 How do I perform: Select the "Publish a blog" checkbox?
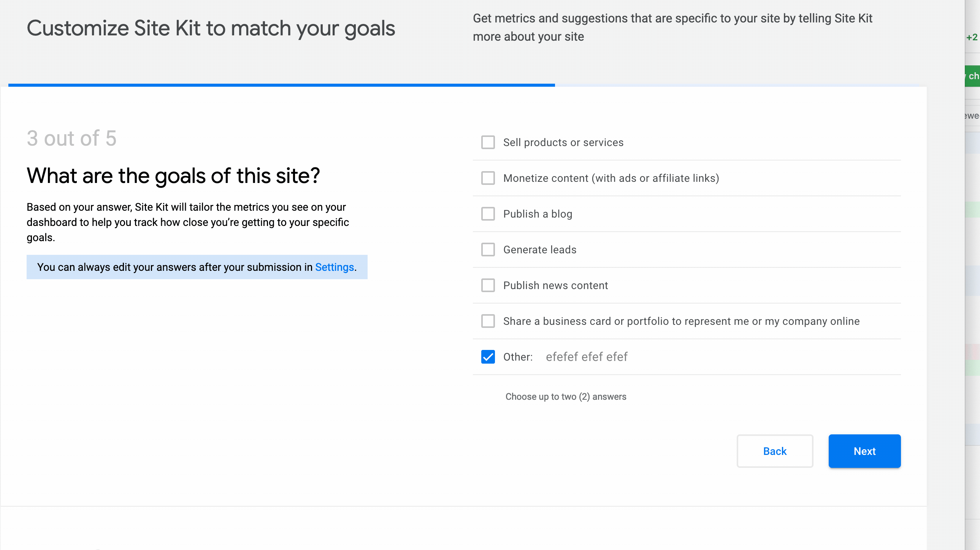click(488, 213)
